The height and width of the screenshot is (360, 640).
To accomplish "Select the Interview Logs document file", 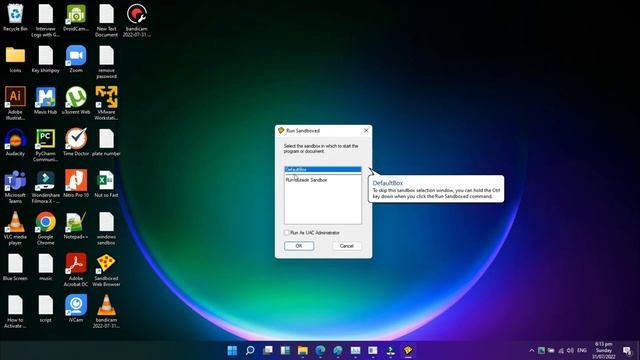I will (x=45, y=20).
